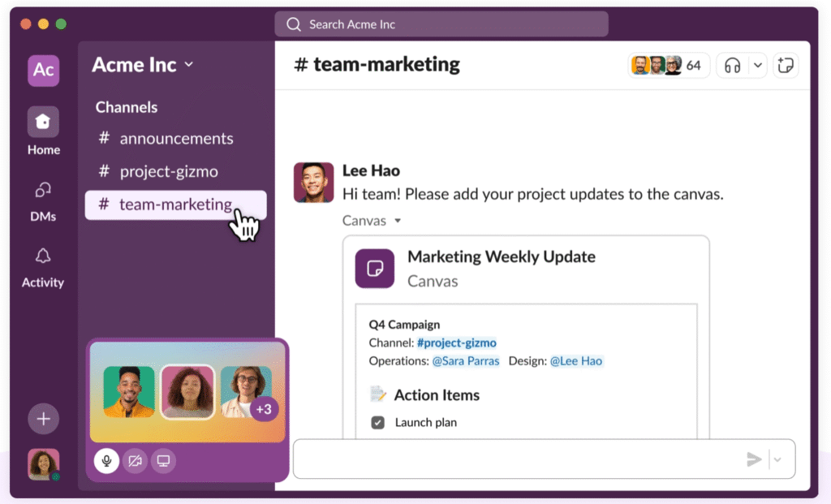
Task: Select the announcements channel
Action: pos(176,139)
